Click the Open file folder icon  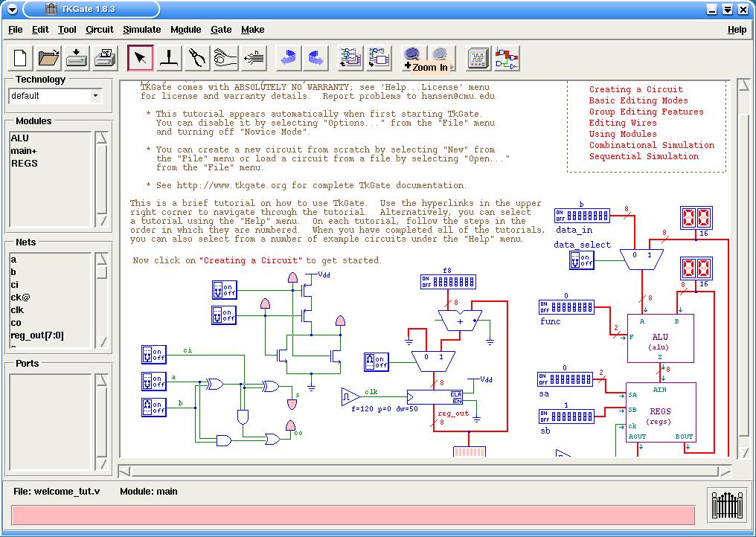[48, 58]
